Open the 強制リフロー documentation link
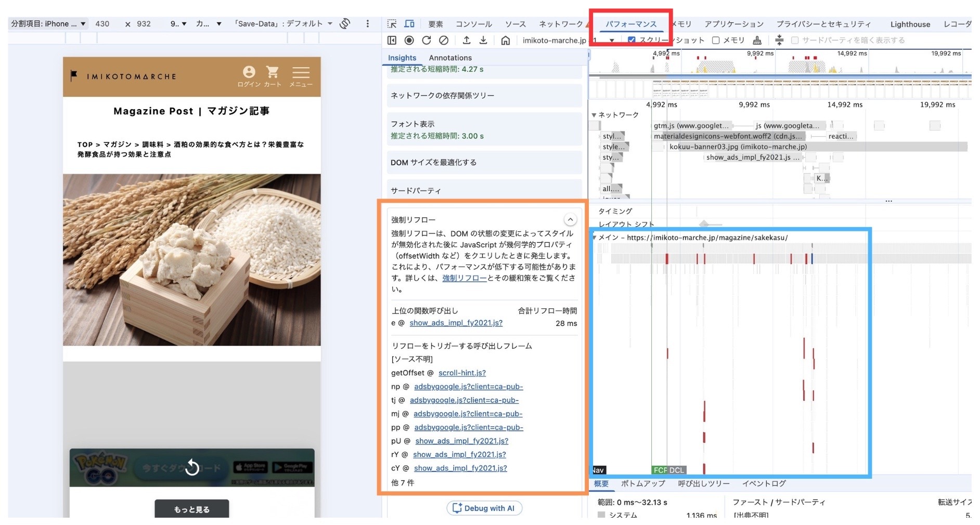Image resolution: width=980 pixels, height=525 pixels. pyautogui.click(x=465, y=278)
